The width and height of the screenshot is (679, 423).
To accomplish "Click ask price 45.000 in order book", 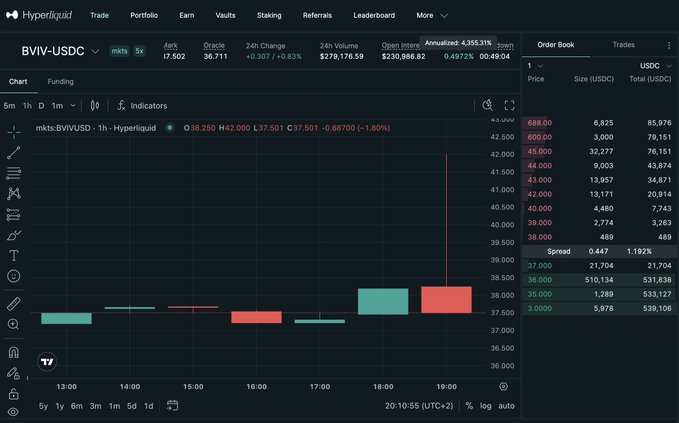I will click(540, 151).
